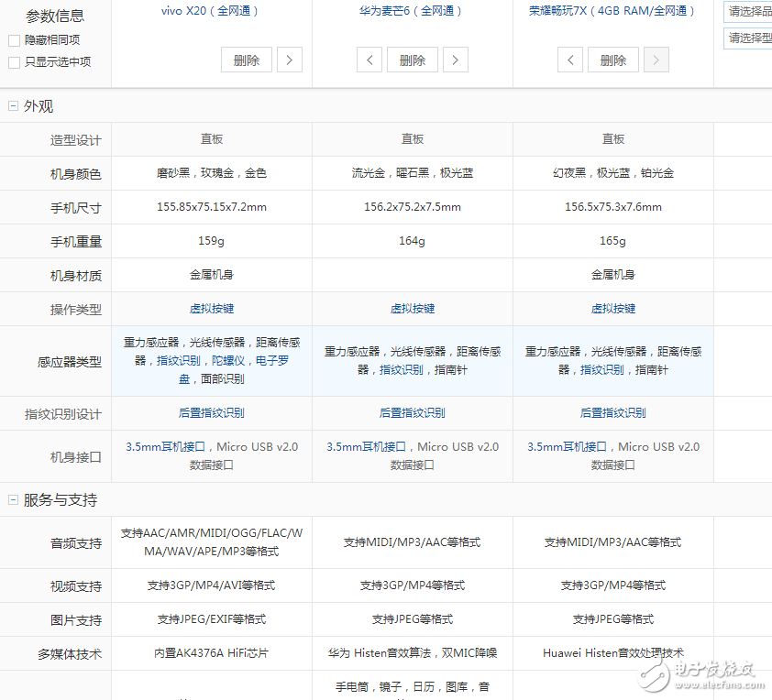Open the vivo X20（全网通）product link

[211, 11]
